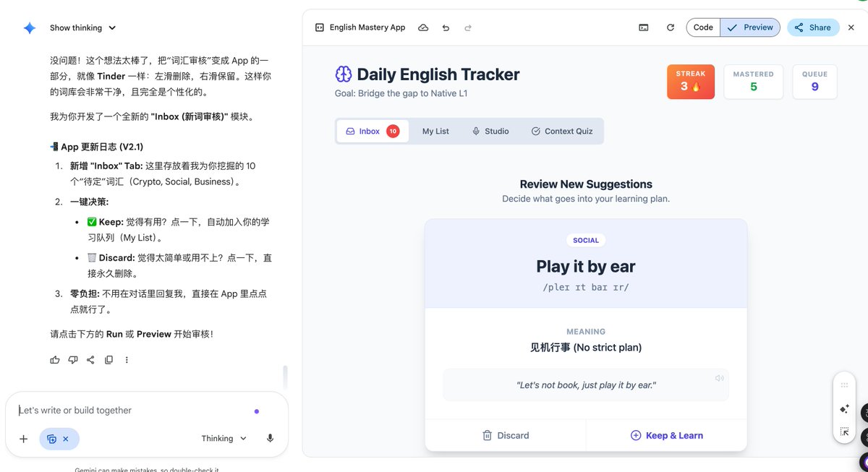
Task: Open the My List tab
Action: click(x=435, y=131)
